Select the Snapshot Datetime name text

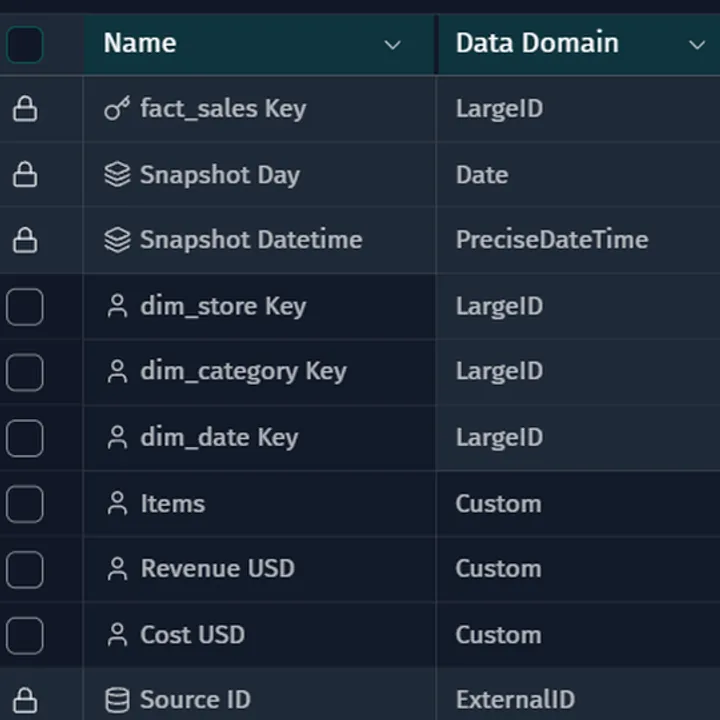(x=251, y=240)
